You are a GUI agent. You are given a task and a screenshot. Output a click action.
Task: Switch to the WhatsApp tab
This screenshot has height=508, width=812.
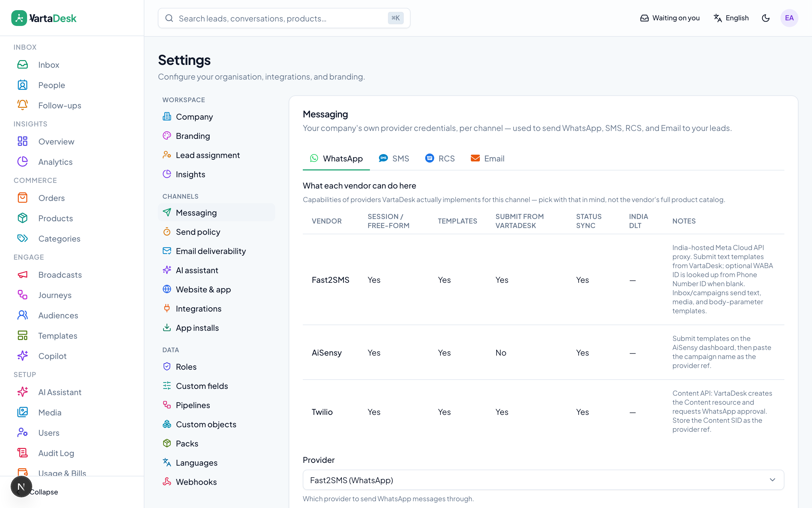tap(336, 158)
